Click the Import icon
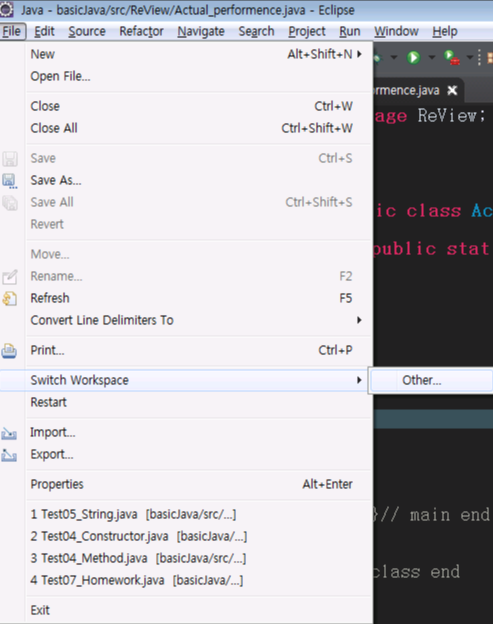 pyautogui.click(x=9, y=433)
